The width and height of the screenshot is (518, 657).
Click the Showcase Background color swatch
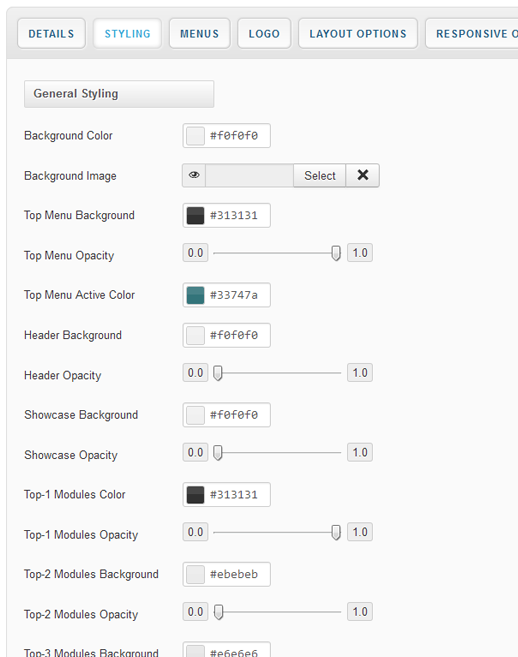195,415
